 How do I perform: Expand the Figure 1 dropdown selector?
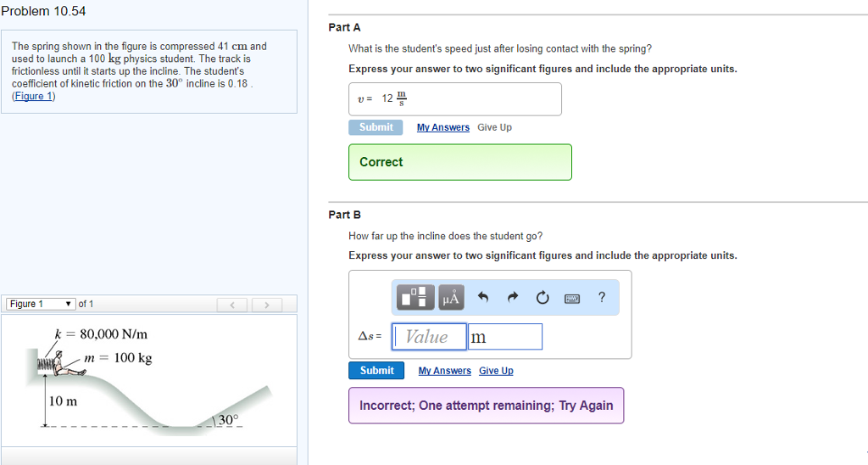[41, 304]
